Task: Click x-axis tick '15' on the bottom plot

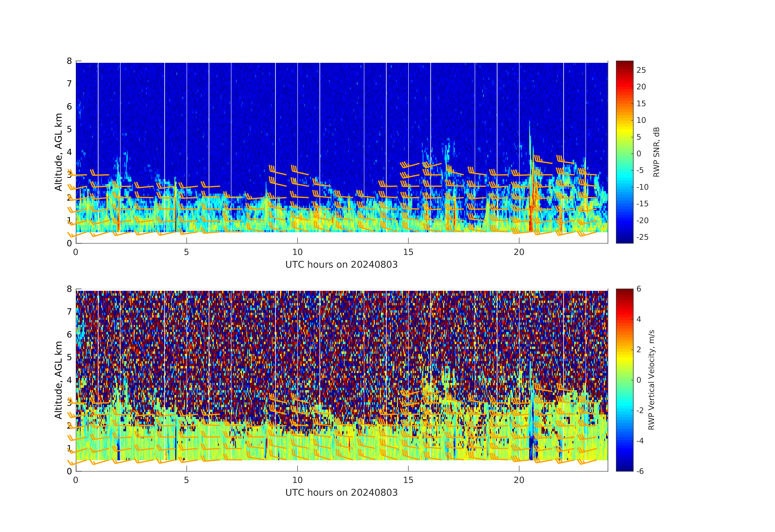Action: click(408, 480)
